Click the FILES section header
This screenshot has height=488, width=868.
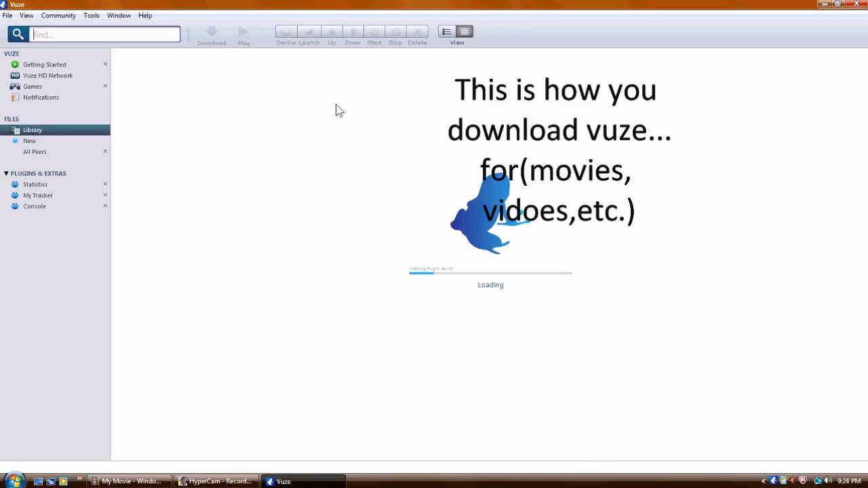pos(12,119)
